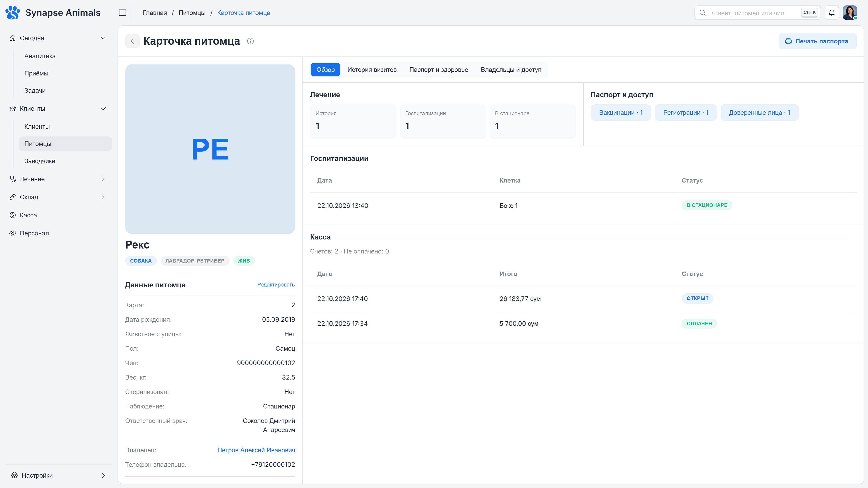Viewport: 868px width, 488px height.
Task: Open the notifications bell
Action: (x=832, y=13)
